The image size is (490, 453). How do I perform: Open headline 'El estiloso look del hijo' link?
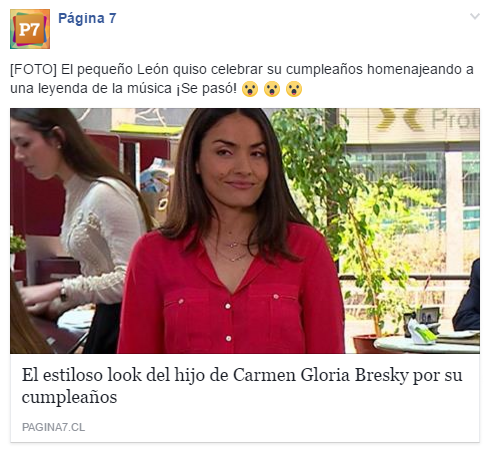[242, 386]
